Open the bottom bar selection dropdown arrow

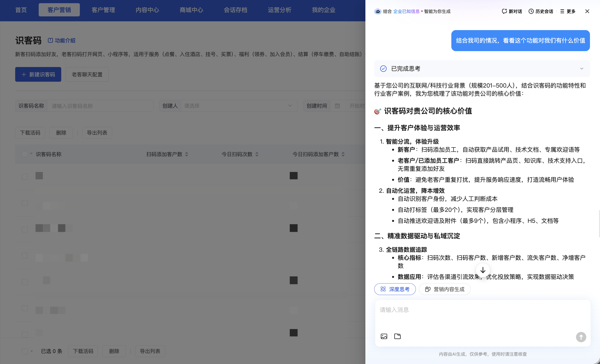point(31,351)
